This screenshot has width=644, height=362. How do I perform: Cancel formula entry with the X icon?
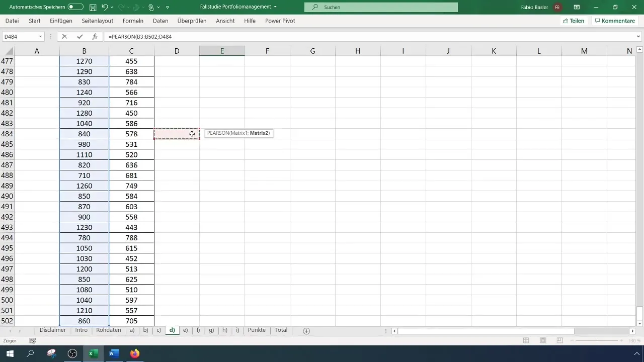coord(64,37)
